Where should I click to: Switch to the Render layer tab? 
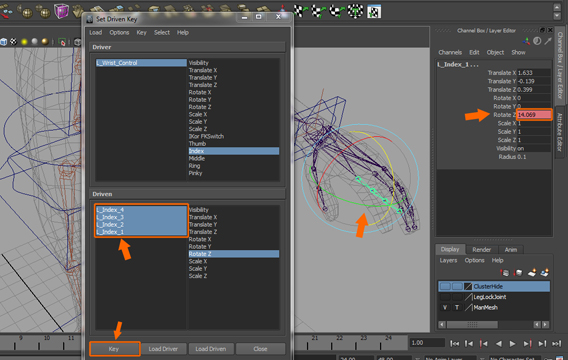click(481, 250)
